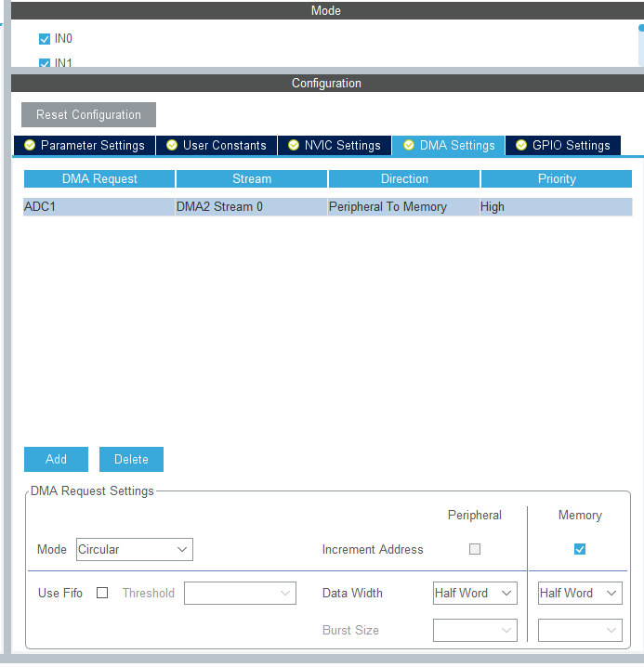The height and width of the screenshot is (667, 644).
Task: Click the DMA2 Stream 0 cell
Action: 251,207
